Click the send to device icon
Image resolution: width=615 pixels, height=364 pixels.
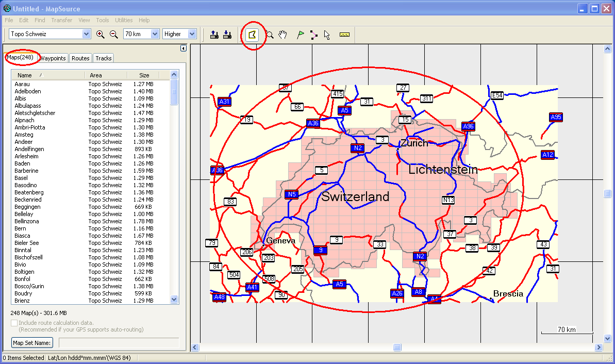coord(214,35)
